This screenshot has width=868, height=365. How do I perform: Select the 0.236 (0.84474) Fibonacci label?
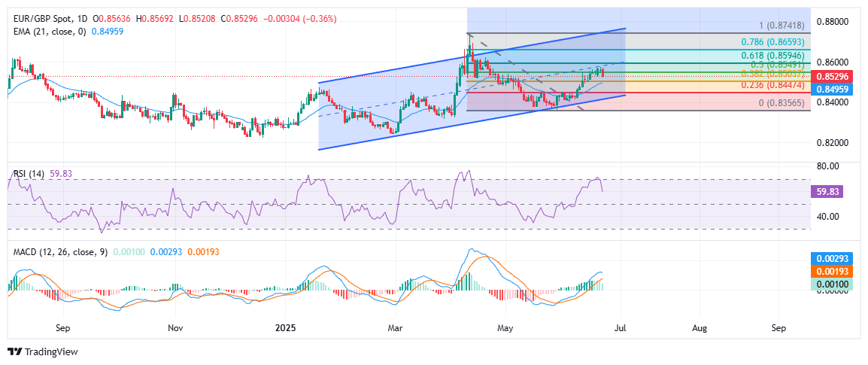point(776,86)
